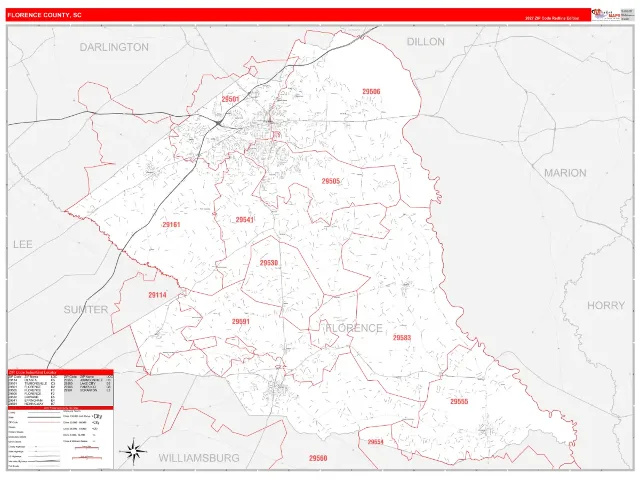Viewport: 640px width, 480px height.
Task: Click the interstate interchange west of Florence city
Action: tap(219, 123)
